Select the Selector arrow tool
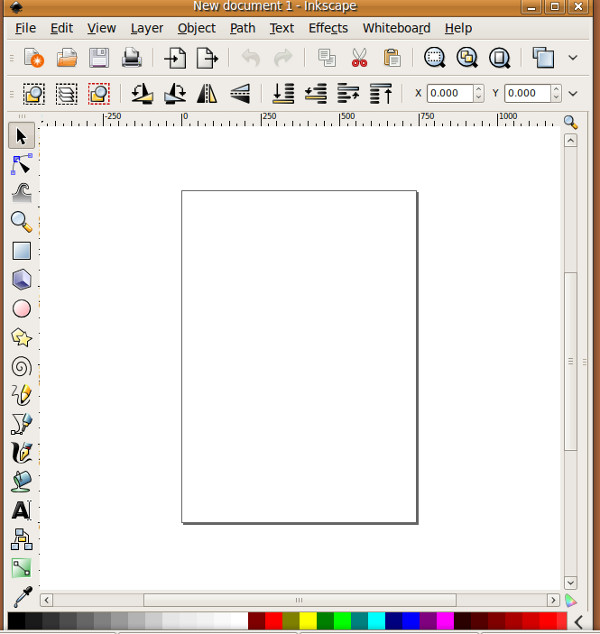This screenshot has width=600, height=634. click(21, 136)
